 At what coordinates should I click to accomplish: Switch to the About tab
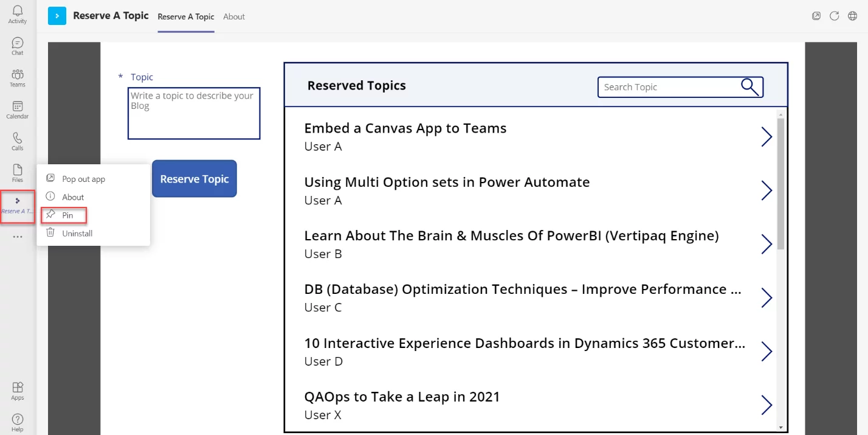pos(234,16)
